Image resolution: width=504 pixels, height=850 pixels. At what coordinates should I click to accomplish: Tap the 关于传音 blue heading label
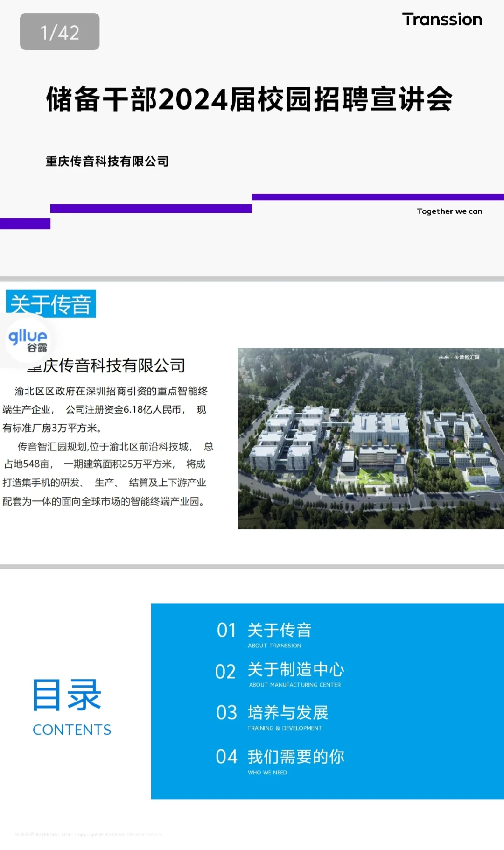[x=51, y=304]
